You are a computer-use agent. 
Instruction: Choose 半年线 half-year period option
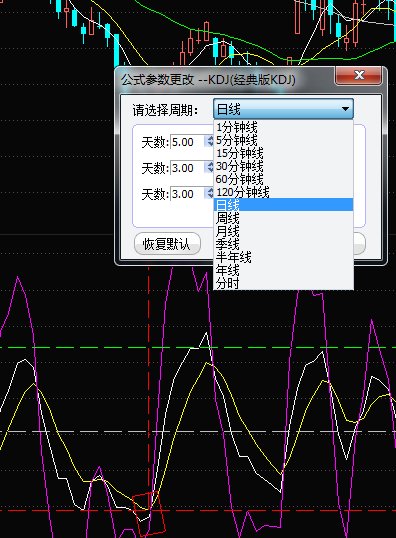click(283, 257)
